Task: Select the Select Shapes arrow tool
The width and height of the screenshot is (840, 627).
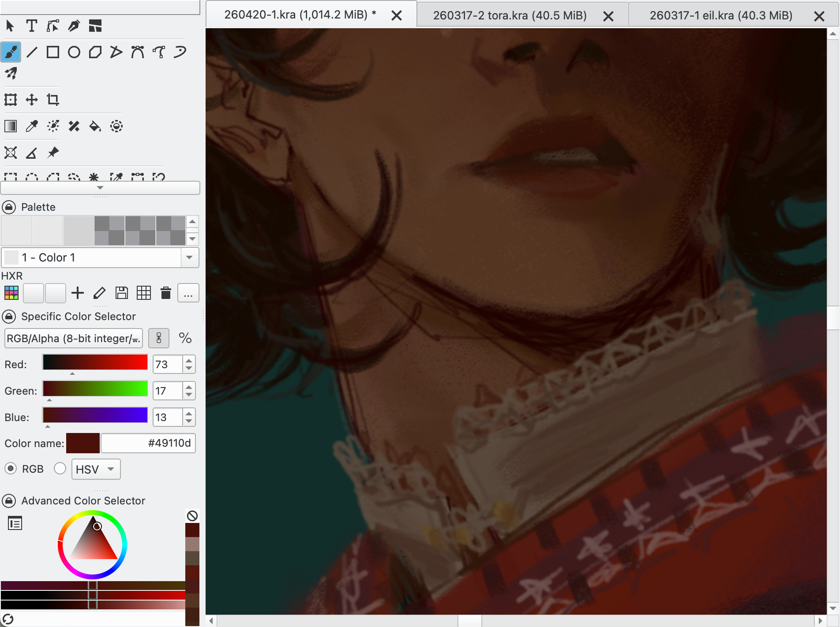Action: click(10, 26)
